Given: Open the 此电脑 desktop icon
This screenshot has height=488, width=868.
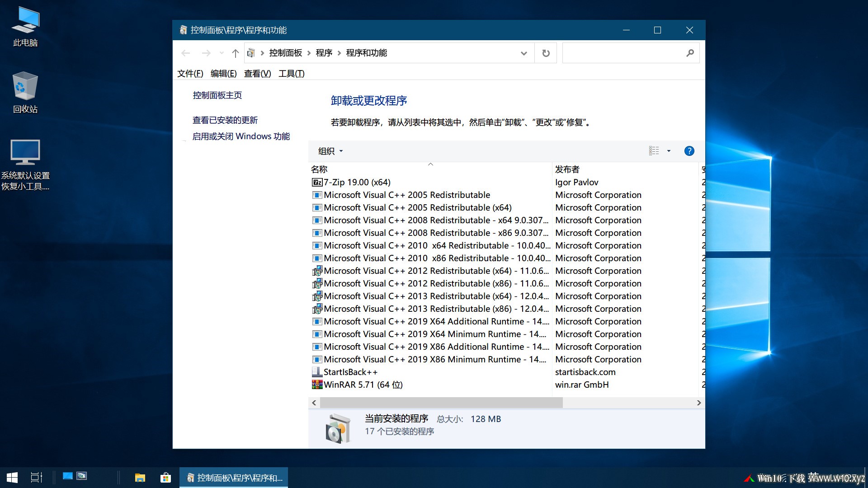Looking at the screenshot, I should (x=25, y=26).
